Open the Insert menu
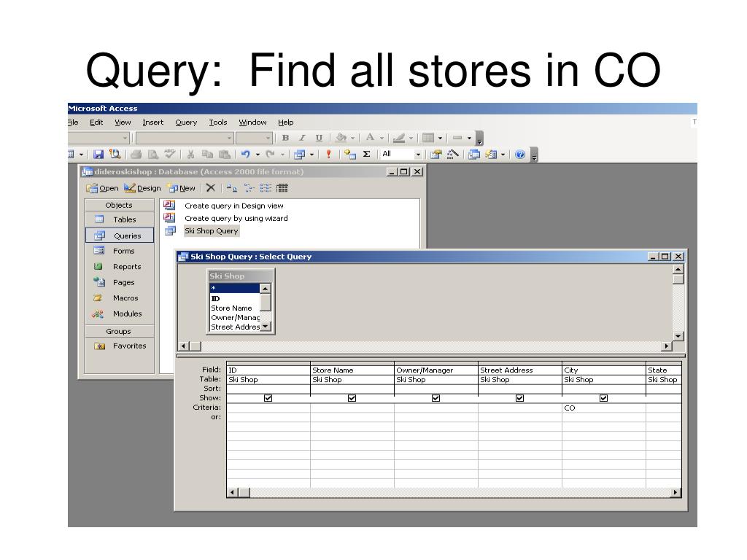The image size is (747, 560). coord(152,122)
